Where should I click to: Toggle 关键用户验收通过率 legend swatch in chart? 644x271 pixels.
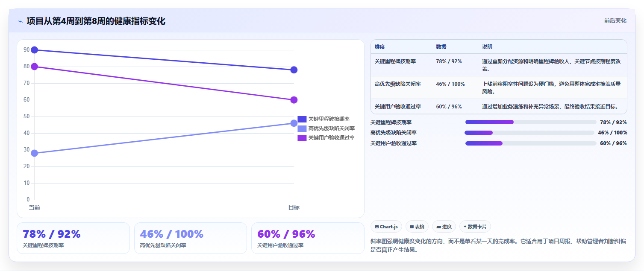(x=302, y=138)
